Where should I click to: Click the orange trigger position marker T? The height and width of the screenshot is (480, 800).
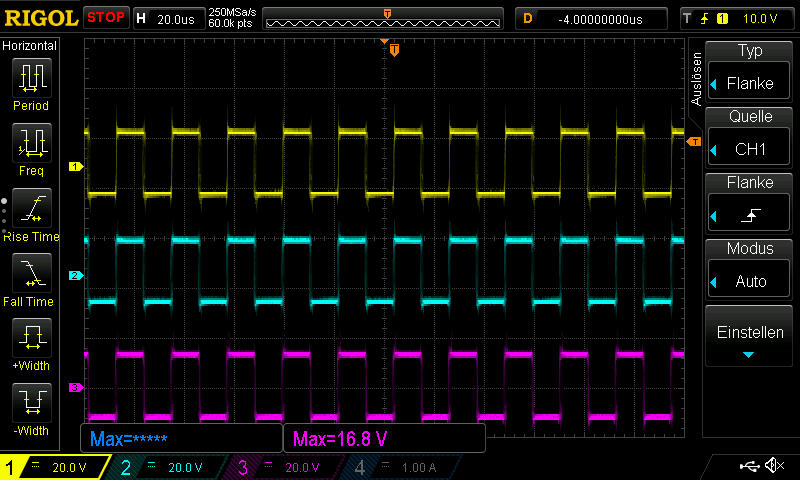394,50
